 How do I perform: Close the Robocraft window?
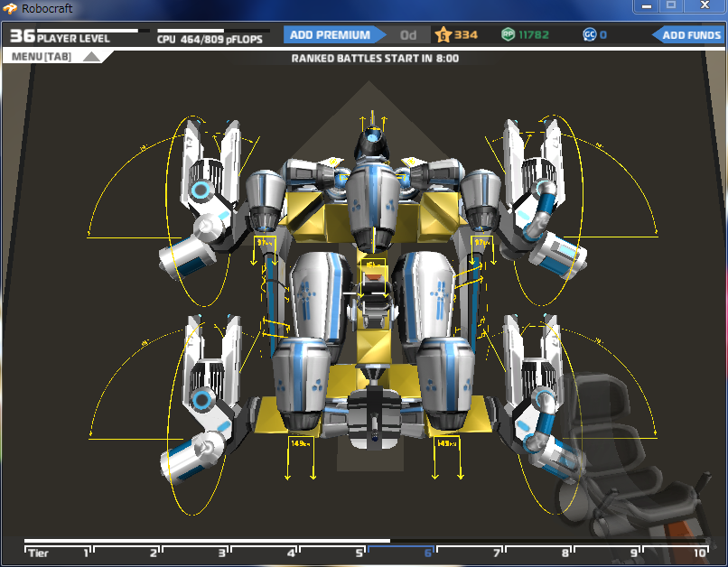(x=705, y=6)
